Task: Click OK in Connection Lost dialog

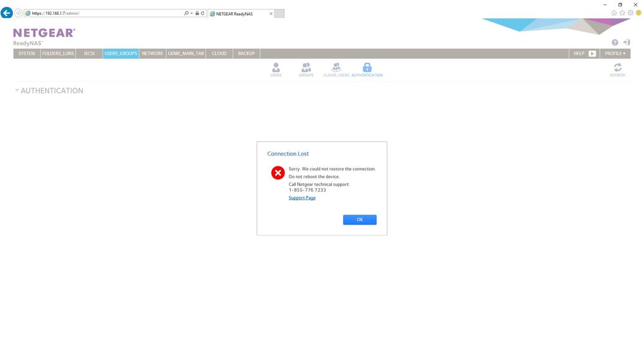Action: (x=360, y=219)
